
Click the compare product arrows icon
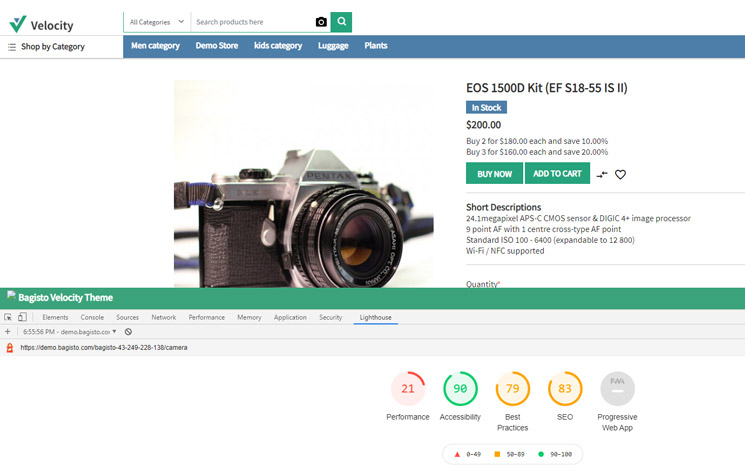click(602, 174)
